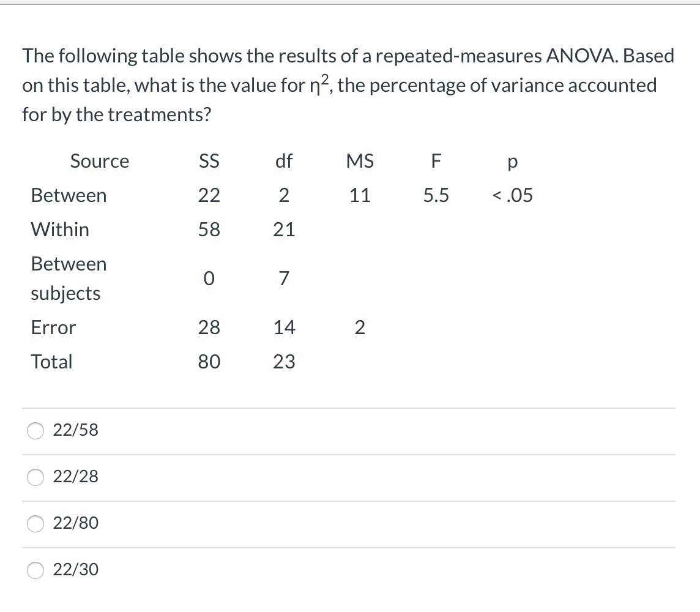Select the radio button for answer 22/58
700x612 pixels.
[x=35, y=431]
